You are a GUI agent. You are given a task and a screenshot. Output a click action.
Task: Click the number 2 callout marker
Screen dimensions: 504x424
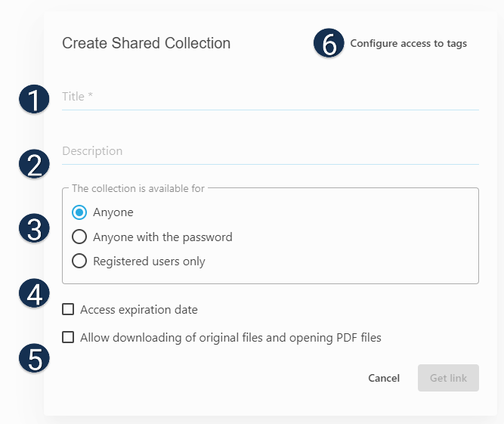tap(34, 164)
